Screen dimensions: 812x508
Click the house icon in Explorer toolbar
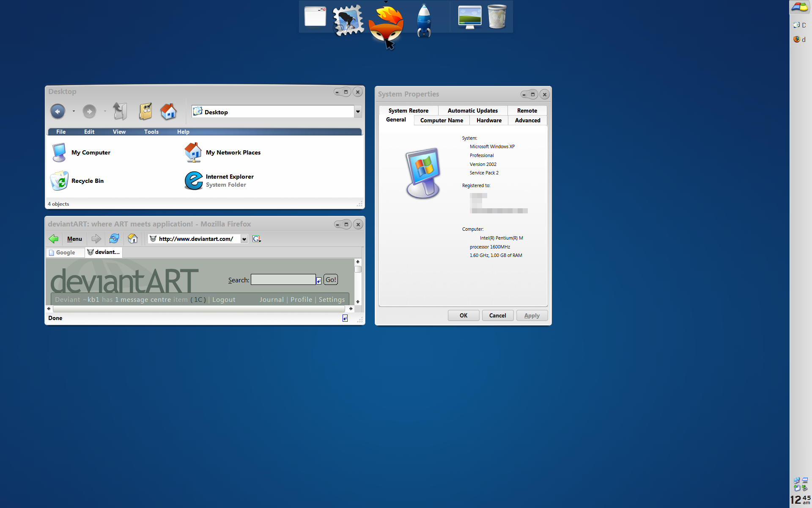pos(168,111)
